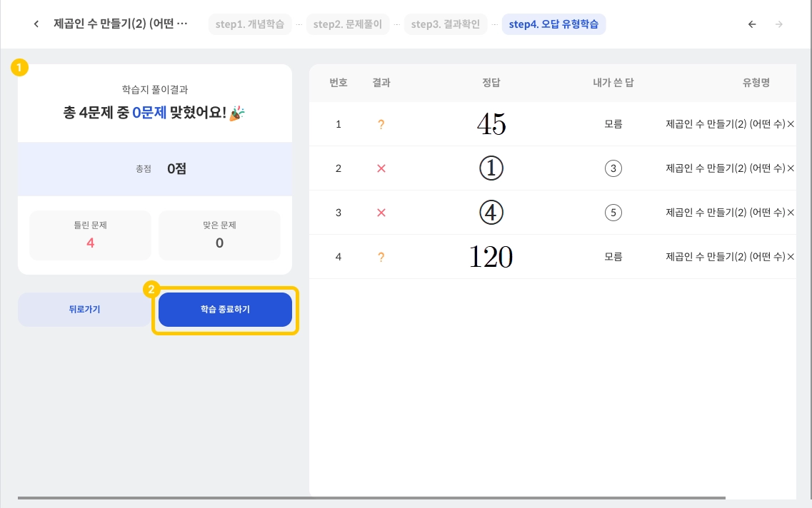Click the horizontal scrollbar at the bottom
This screenshot has height=508, width=812.
pyautogui.click(x=371, y=497)
